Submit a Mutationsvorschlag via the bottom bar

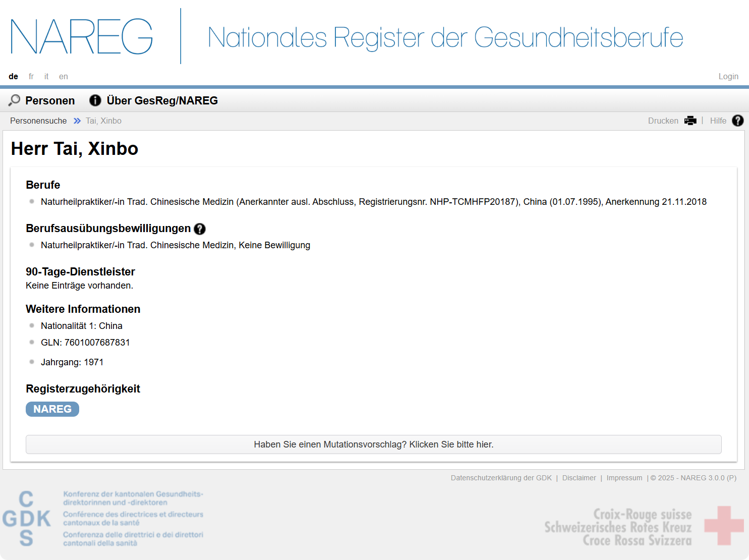tap(374, 444)
